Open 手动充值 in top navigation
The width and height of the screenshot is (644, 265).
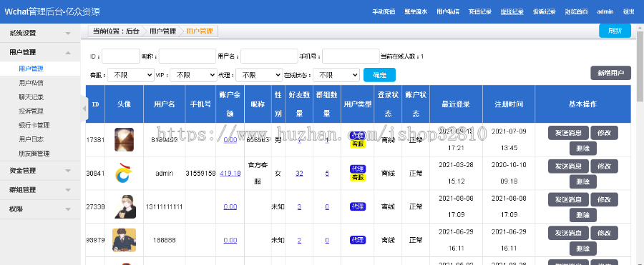[x=384, y=11]
